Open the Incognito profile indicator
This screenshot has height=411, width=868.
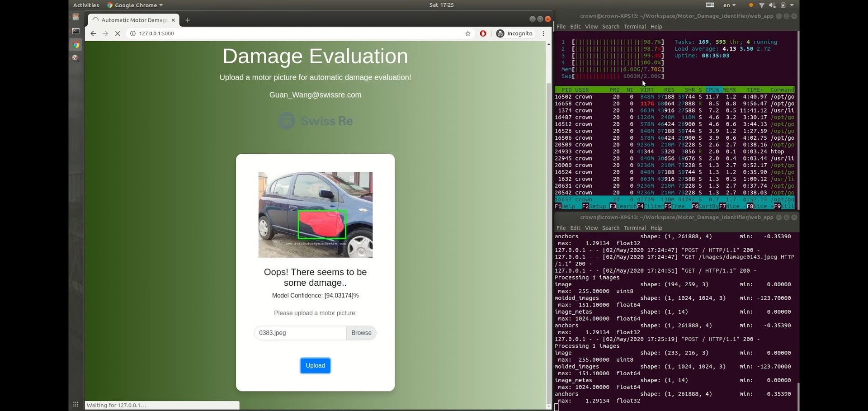pos(514,33)
